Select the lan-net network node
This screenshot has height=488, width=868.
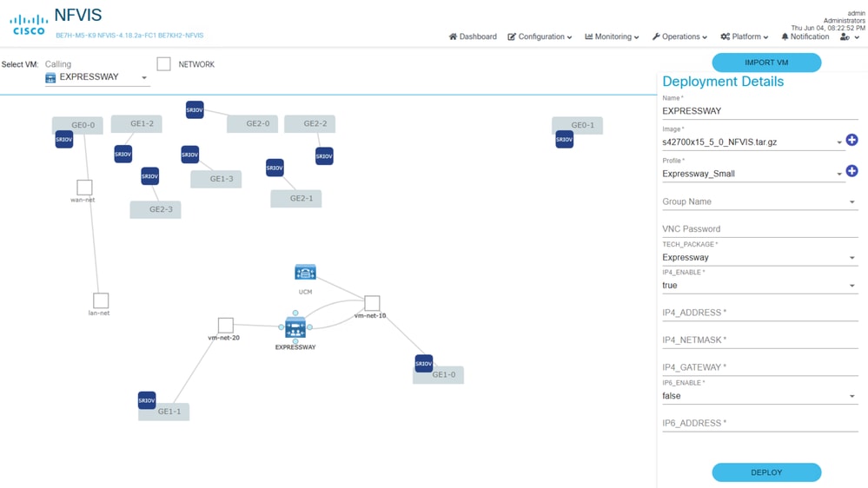[x=101, y=300]
